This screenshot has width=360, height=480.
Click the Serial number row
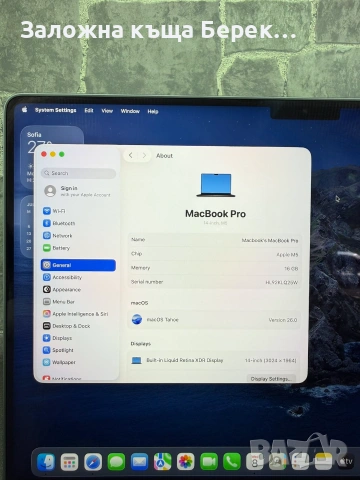pyautogui.click(x=215, y=282)
